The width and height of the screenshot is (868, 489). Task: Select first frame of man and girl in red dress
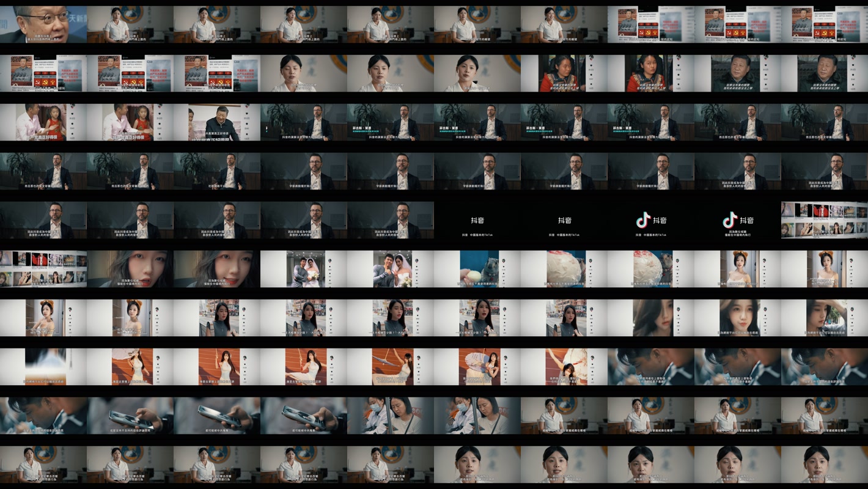[x=43, y=122]
